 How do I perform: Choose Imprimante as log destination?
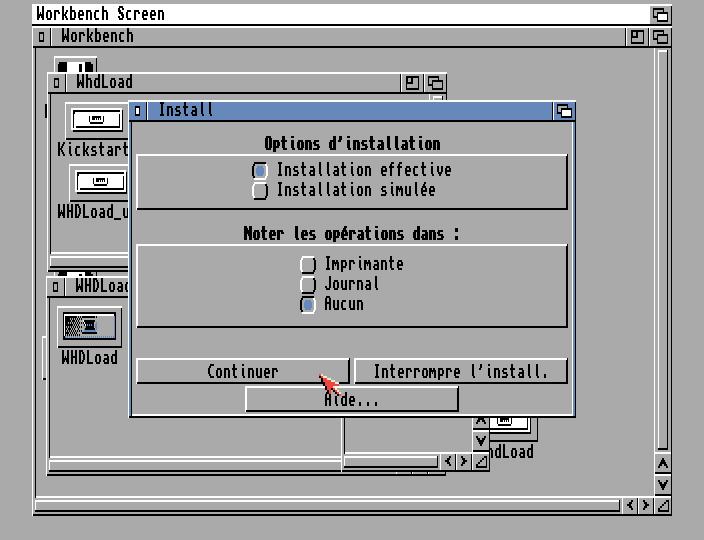pos(308,264)
